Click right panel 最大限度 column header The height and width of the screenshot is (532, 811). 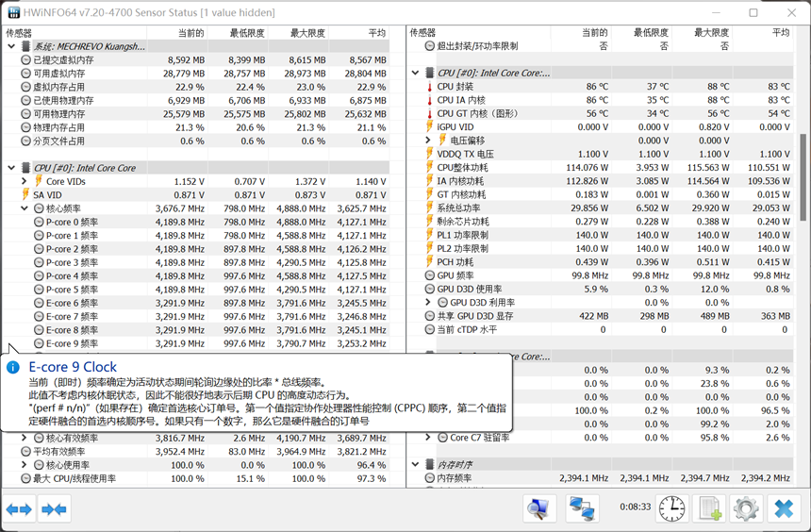tap(702, 33)
